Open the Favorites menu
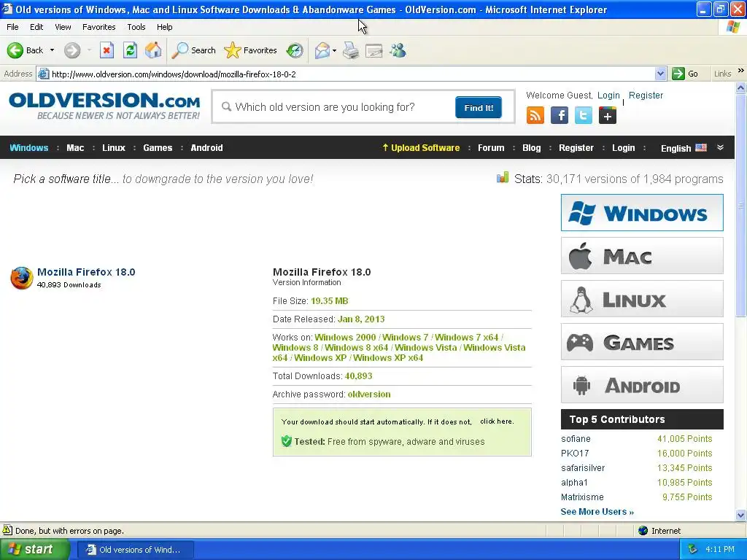Viewport: 747px width, 560px height. (99, 27)
